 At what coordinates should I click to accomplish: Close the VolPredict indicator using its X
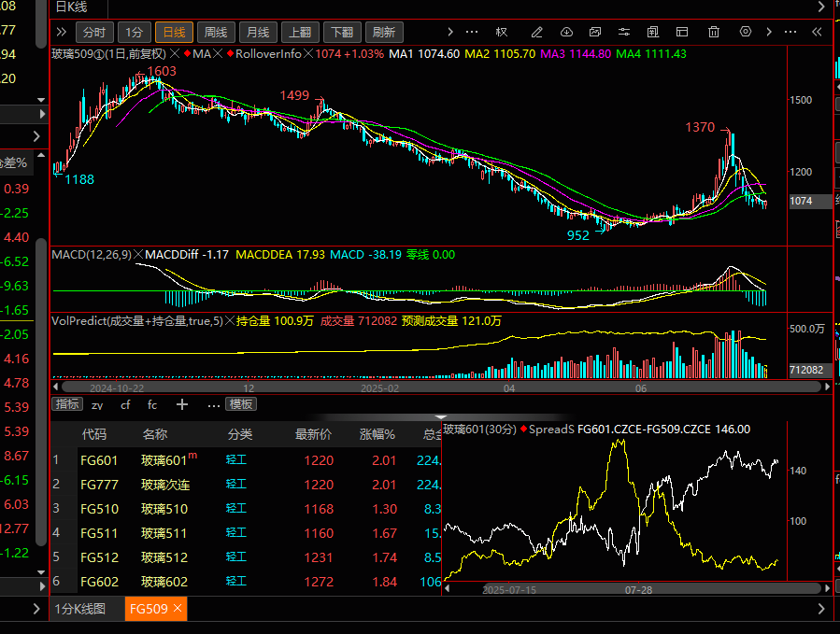click(x=229, y=321)
